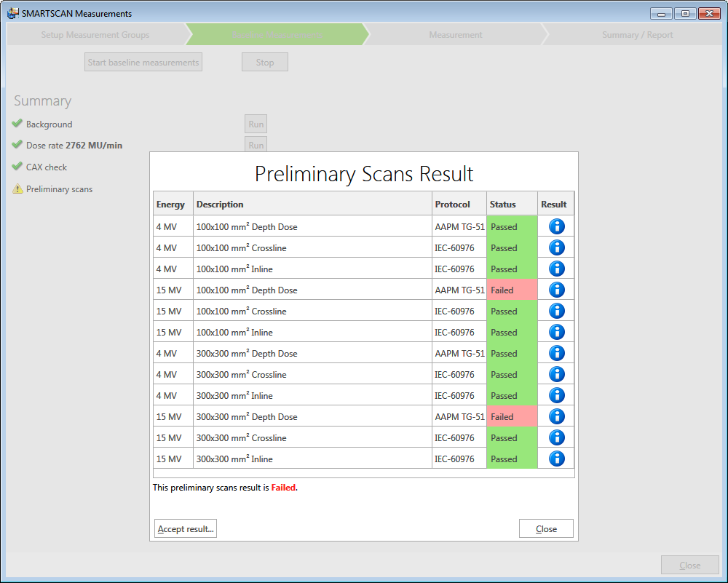Click warning icon beside Preliminary scans
Viewport: 728px width, 583px height.
pyautogui.click(x=16, y=189)
